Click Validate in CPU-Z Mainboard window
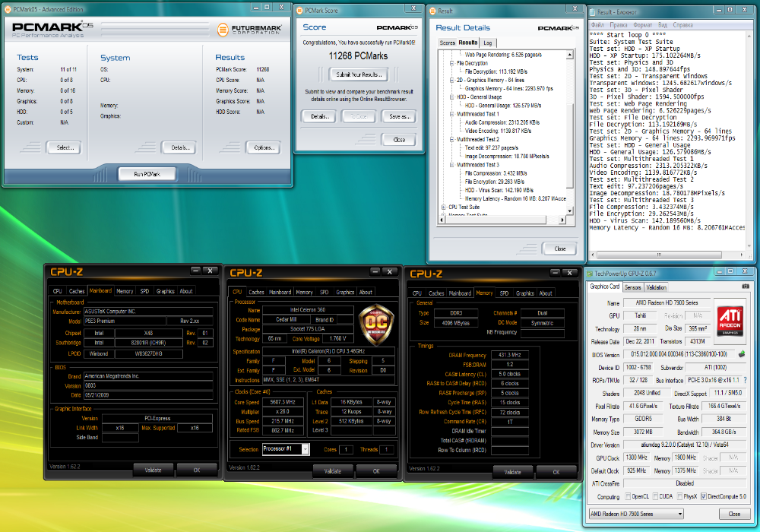760x532 pixels. [154, 470]
